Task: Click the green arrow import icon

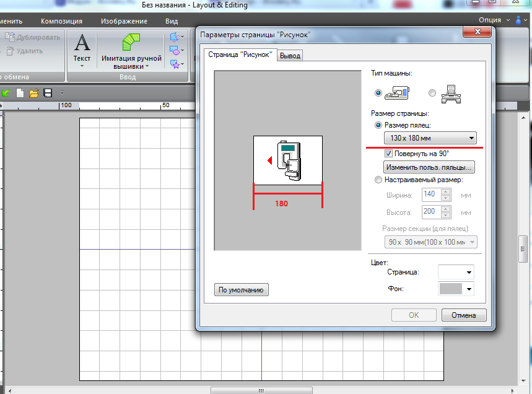Action: pos(7,93)
